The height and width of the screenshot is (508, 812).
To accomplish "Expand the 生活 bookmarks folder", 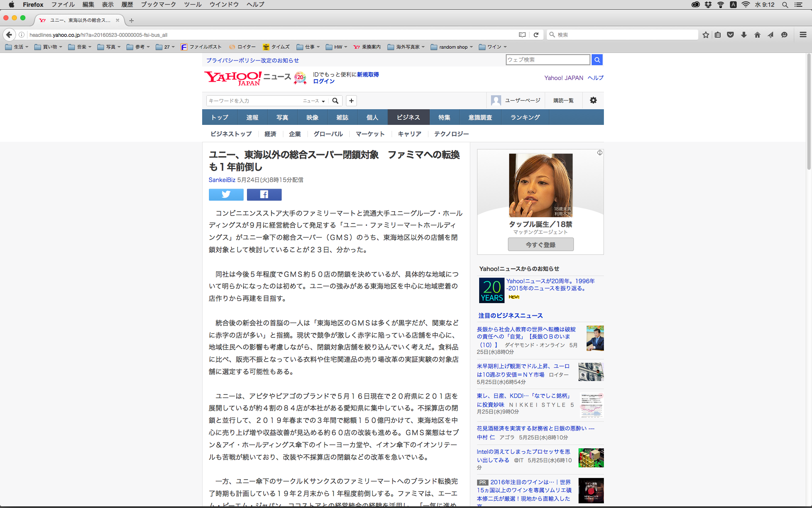I will pos(17,47).
